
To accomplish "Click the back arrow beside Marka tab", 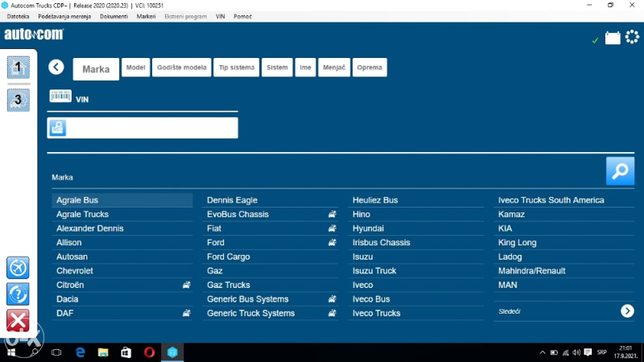I will pos(56,68).
